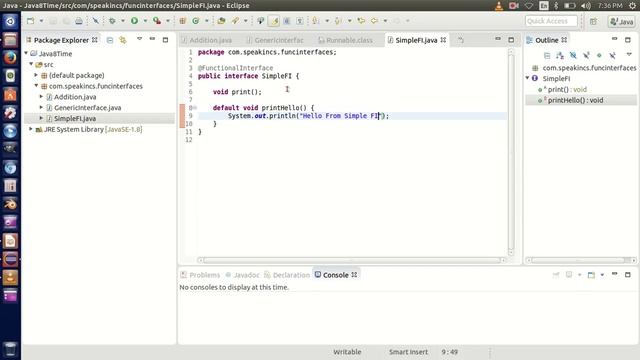The width and height of the screenshot is (640, 360).
Task: Collapse the src folder node
Action: point(31,64)
